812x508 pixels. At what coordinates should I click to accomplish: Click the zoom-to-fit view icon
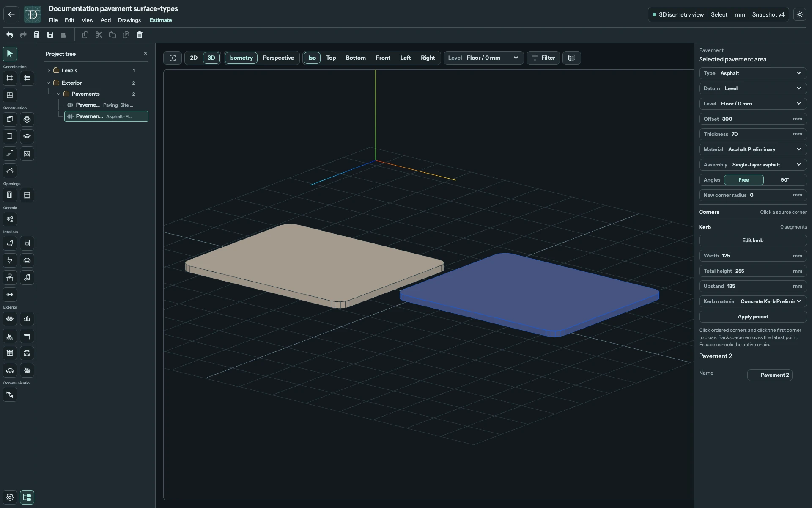[173, 58]
